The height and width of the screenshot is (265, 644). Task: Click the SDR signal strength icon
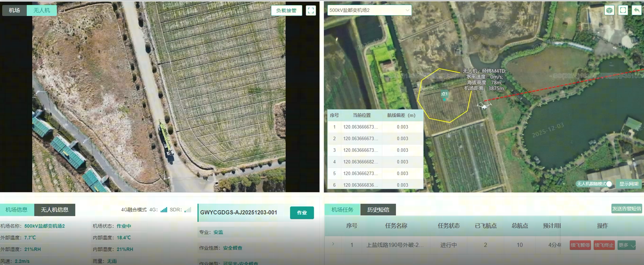click(188, 210)
